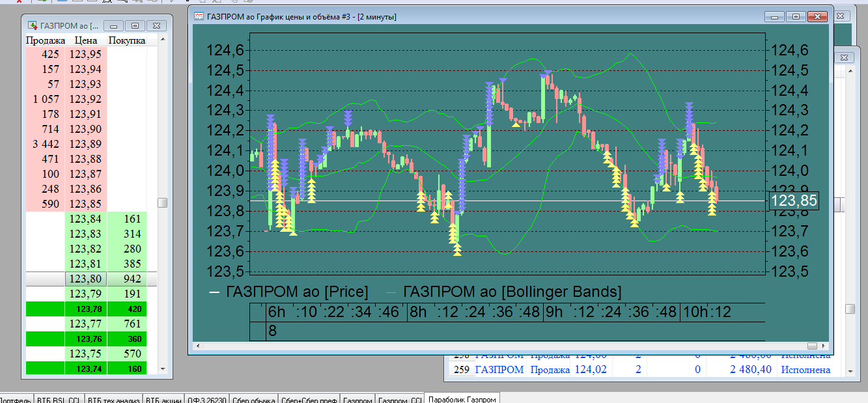Click the chart's horizontal scrollbar thumb
Image resolution: width=868 pixels, height=403 pixels.
coord(811,346)
